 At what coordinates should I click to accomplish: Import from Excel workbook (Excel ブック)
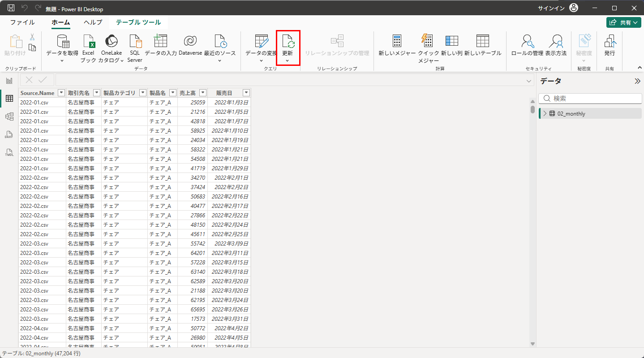(89, 48)
